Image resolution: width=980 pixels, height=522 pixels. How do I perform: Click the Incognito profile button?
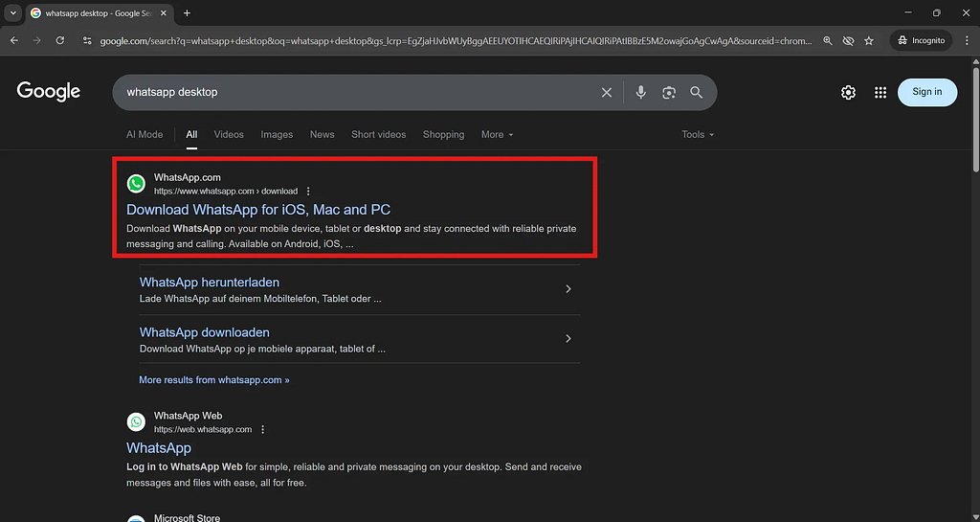click(922, 40)
